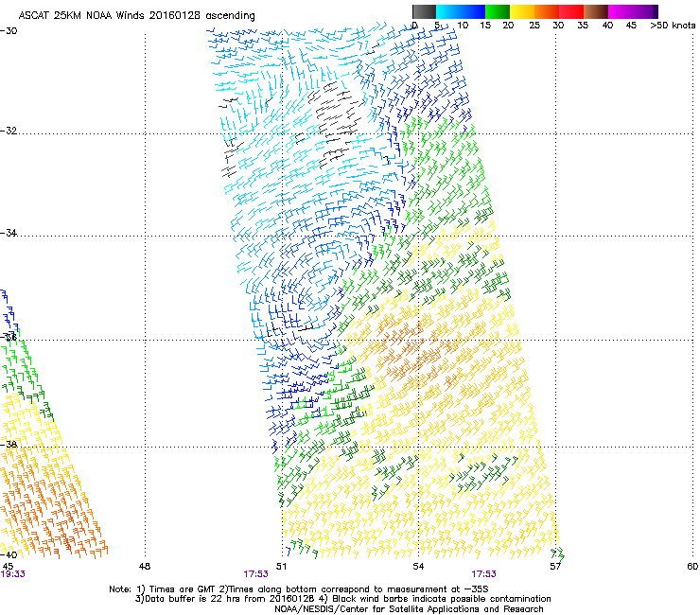The image size is (700, 615).
Task: Select the '-30' latitude axis label
Action: (9, 31)
